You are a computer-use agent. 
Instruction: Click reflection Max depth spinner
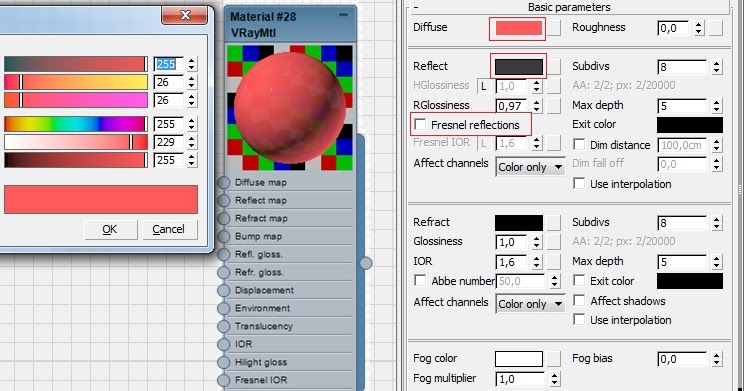coord(717,106)
